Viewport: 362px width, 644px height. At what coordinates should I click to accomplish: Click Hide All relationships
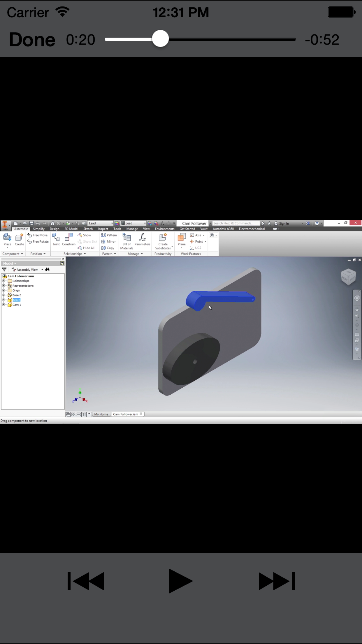[x=86, y=248]
